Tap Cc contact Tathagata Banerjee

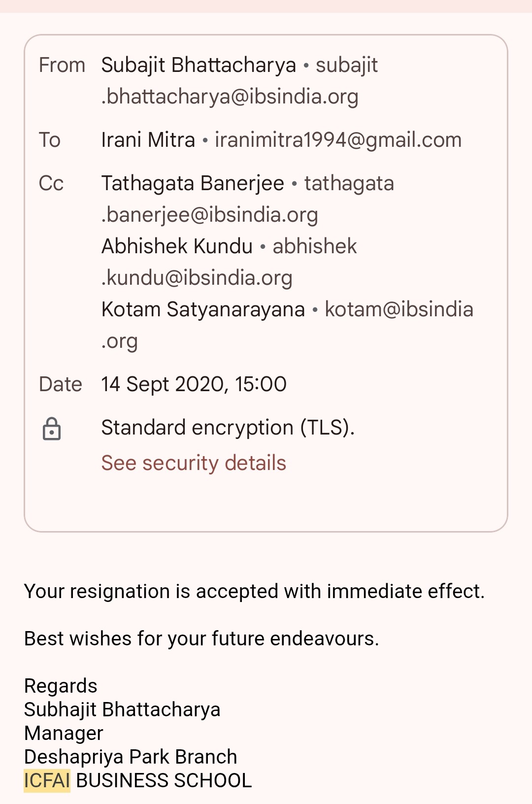click(193, 183)
